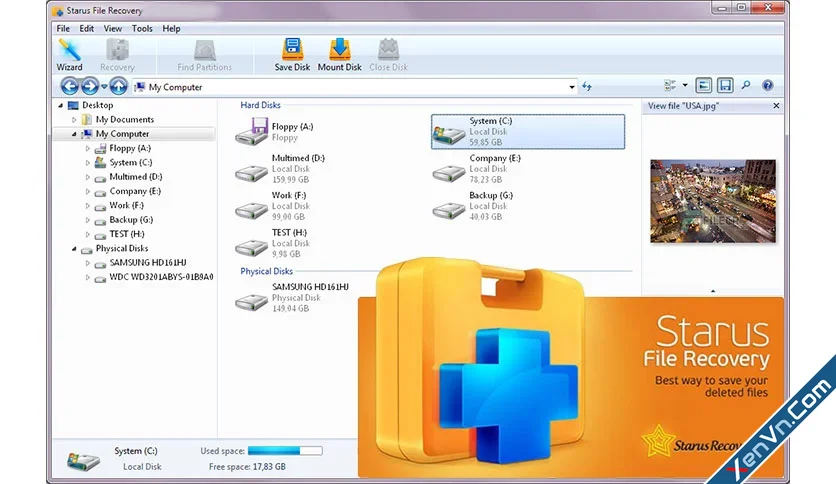This screenshot has width=836, height=484.
Task: Select My Computer in the folder tree
Action: 122,134
